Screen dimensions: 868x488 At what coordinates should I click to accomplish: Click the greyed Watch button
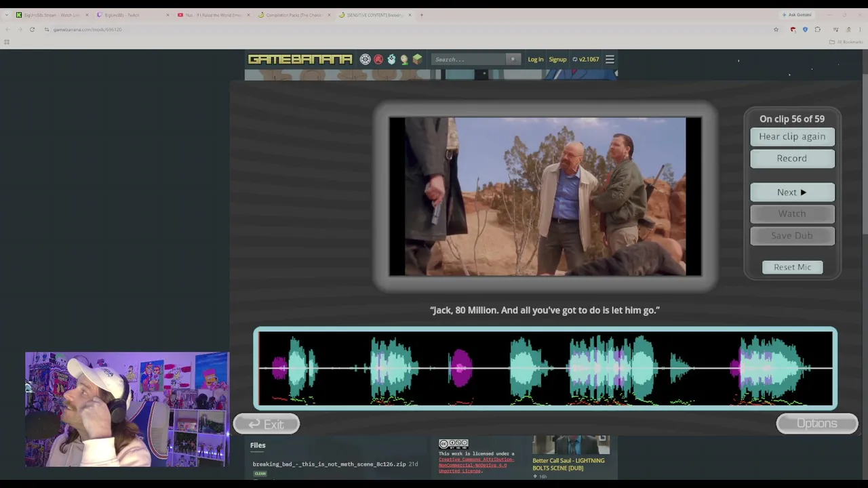coord(792,214)
